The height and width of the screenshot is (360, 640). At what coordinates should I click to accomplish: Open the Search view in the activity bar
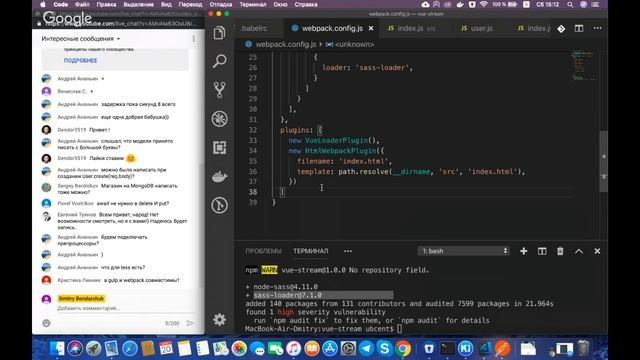[219, 61]
